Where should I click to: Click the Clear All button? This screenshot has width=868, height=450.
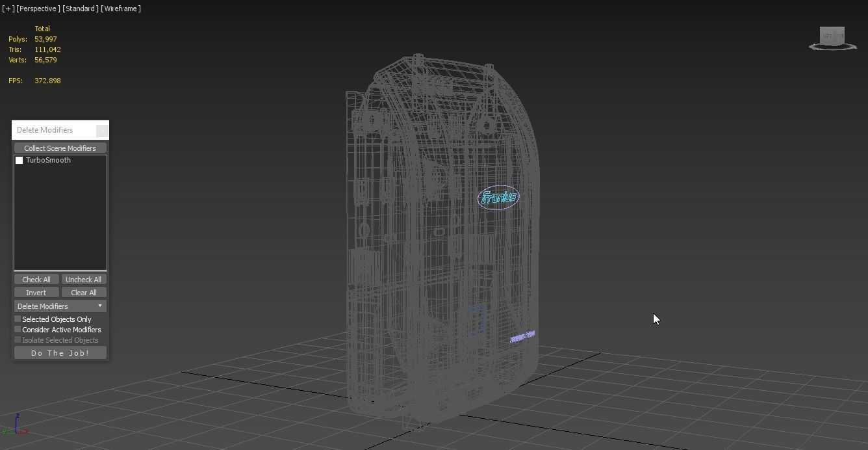click(x=84, y=293)
